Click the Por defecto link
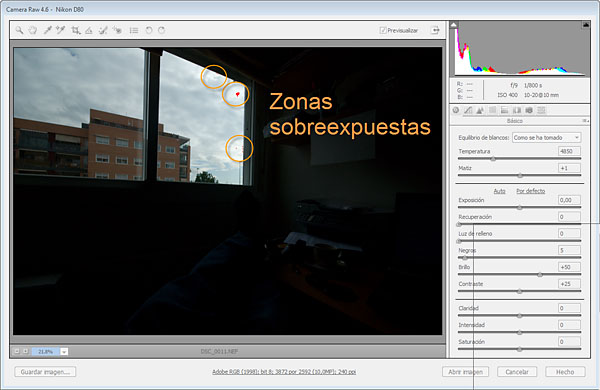This screenshot has height=390, width=600. pos(530,191)
